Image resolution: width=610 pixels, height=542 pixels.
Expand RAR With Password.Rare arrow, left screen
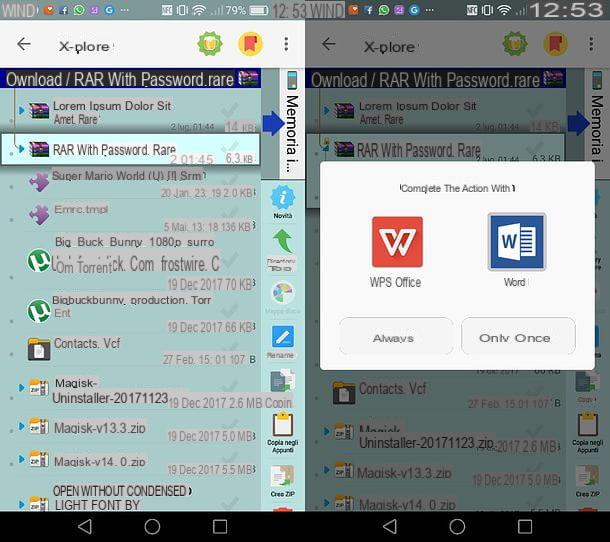22,149
